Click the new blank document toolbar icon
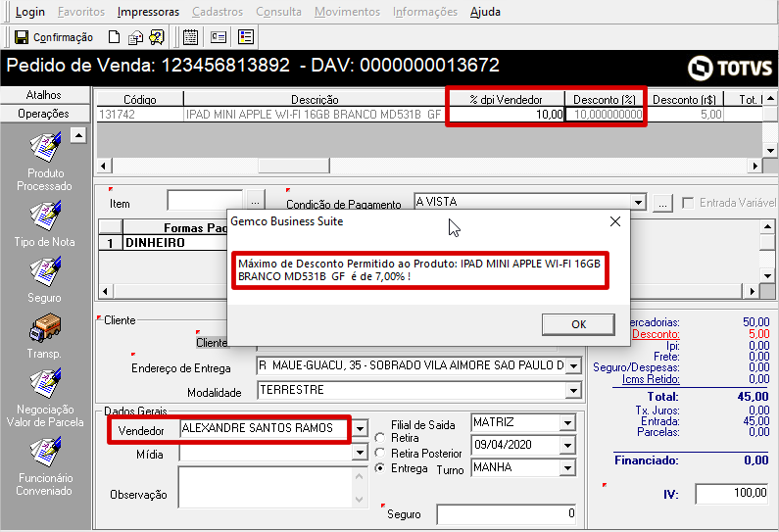The image size is (779, 532). 115,37
